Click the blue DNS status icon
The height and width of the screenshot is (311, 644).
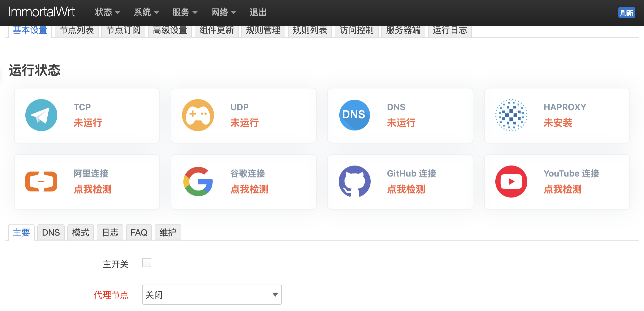tap(355, 115)
